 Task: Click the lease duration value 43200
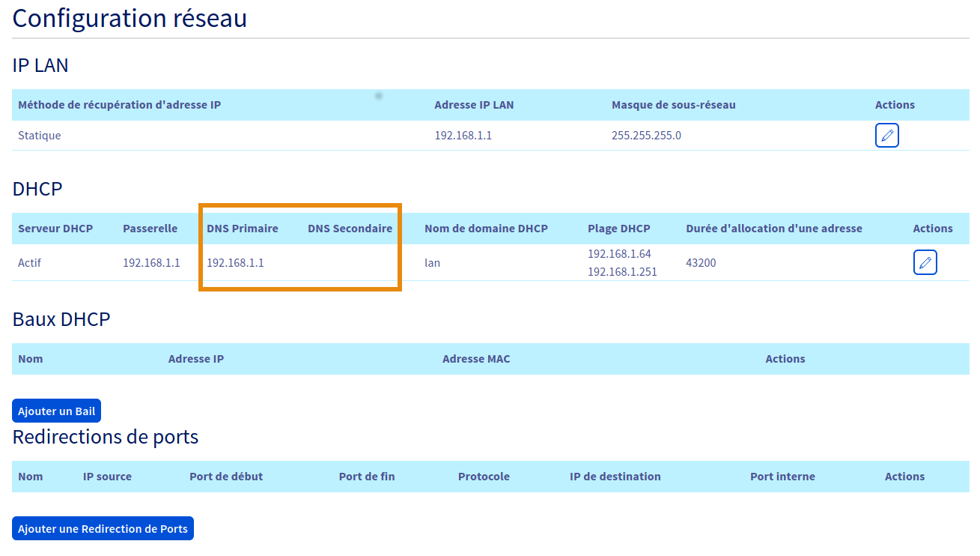coord(700,263)
